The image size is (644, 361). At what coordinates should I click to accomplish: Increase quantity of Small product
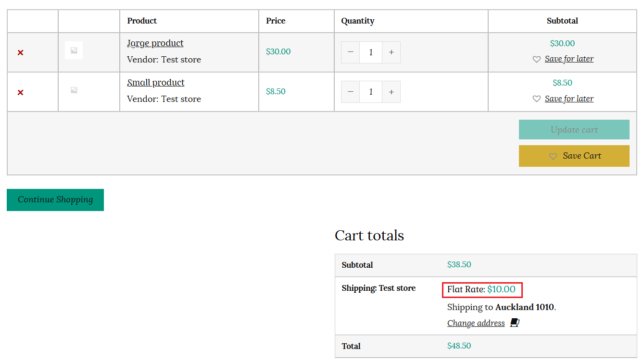pyautogui.click(x=391, y=92)
